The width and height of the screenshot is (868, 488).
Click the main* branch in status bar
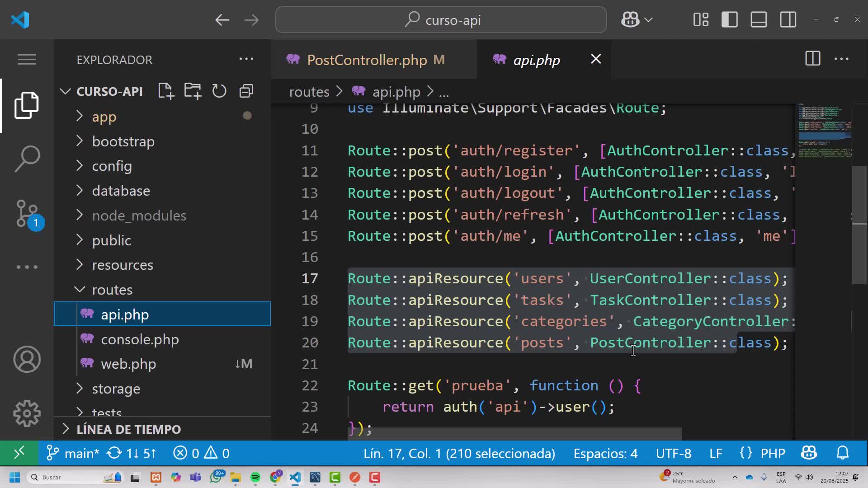click(73, 453)
